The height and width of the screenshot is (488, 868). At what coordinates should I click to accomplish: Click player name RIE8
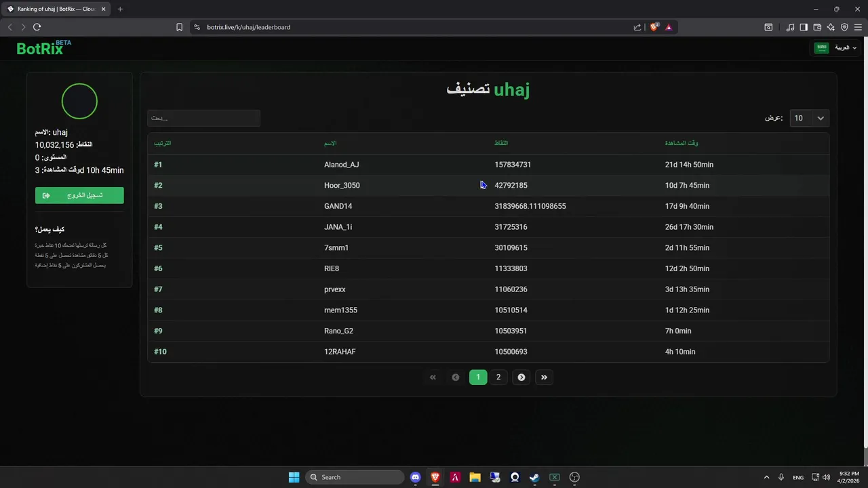click(x=332, y=268)
